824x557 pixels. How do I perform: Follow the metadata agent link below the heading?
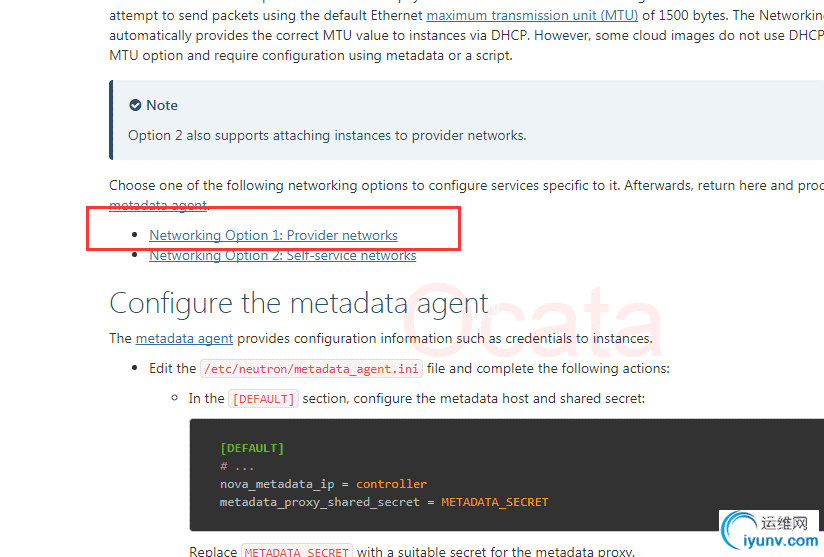click(x=184, y=338)
